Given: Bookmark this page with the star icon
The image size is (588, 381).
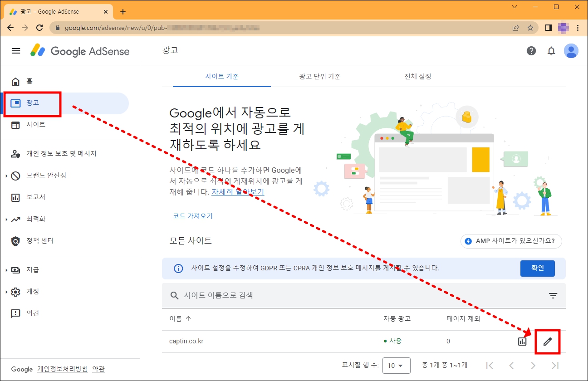Looking at the screenshot, I should pos(530,28).
